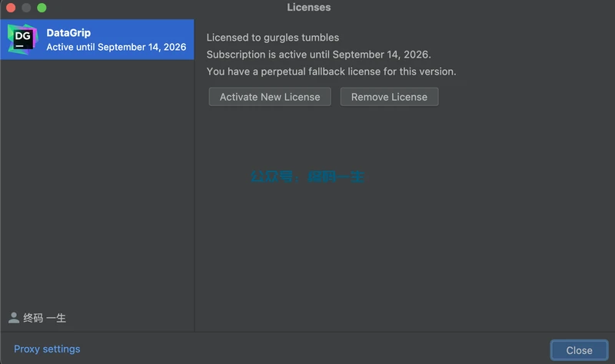Select the DataGrip product name label
The width and height of the screenshot is (615, 364).
68,33
